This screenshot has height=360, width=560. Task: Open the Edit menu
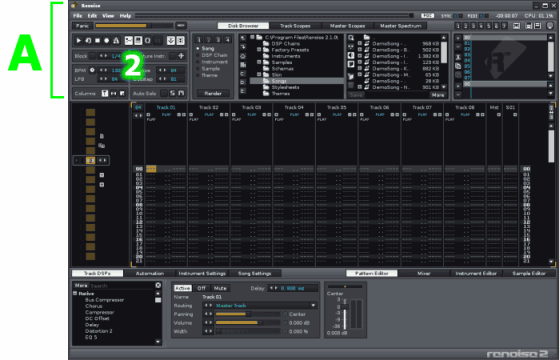[92, 16]
